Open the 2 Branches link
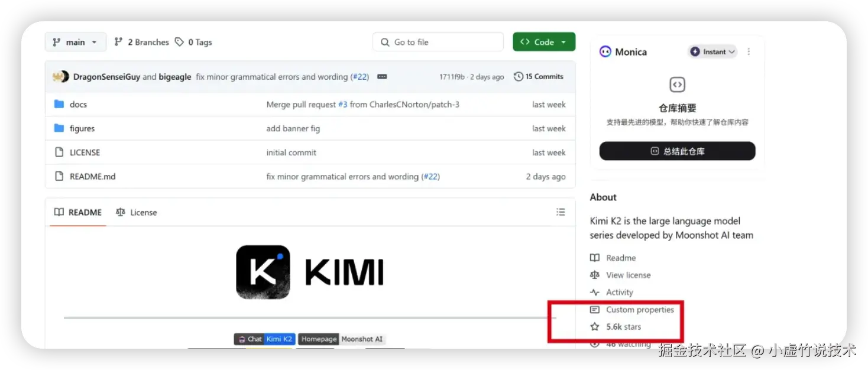 pyautogui.click(x=141, y=42)
